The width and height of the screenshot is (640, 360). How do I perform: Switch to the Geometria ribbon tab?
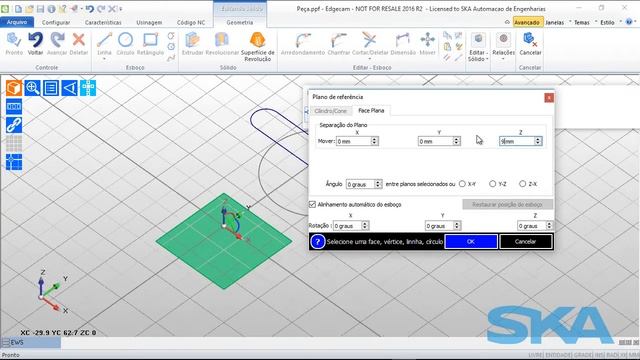tap(240, 22)
